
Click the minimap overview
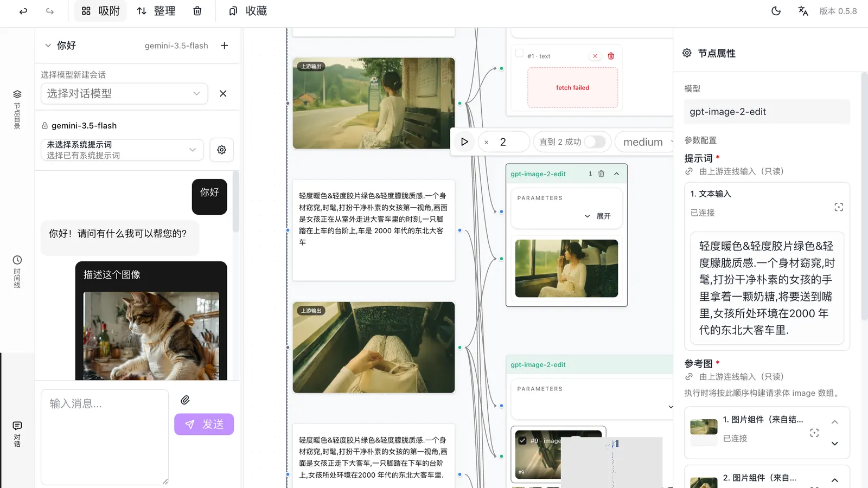(612, 463)
